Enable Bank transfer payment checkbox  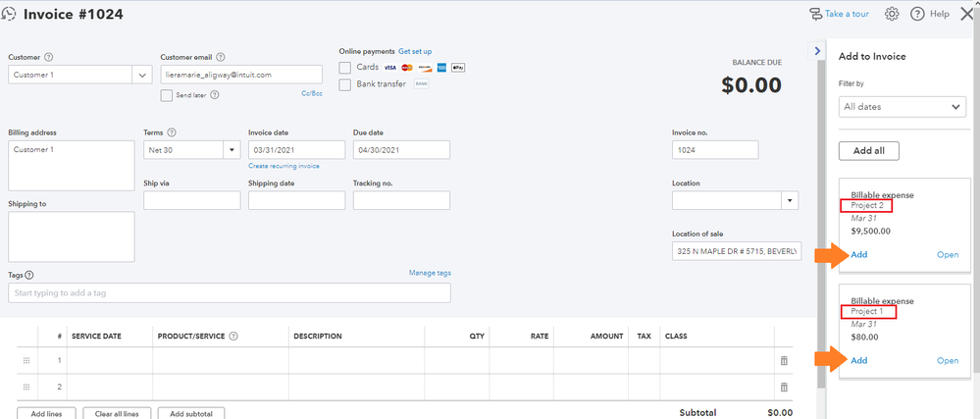345,84
